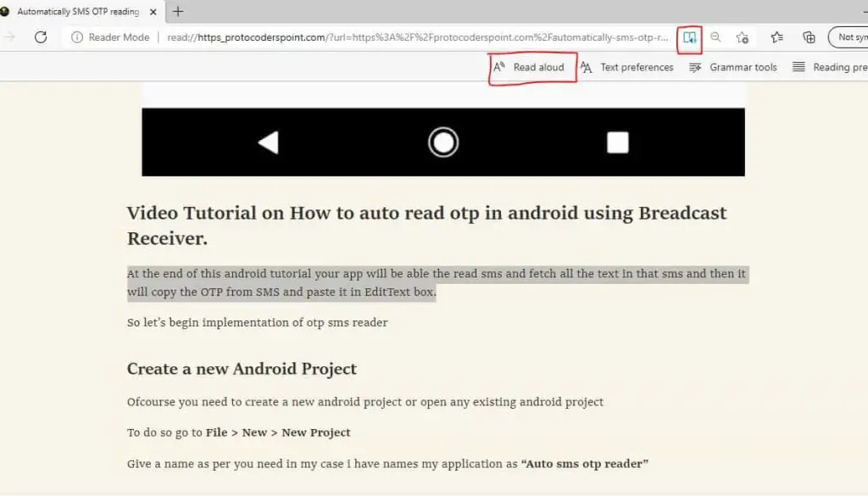Open Reading preferences
Image resolution: width=868 pixels, height=496 pixels.
point(830,67)
